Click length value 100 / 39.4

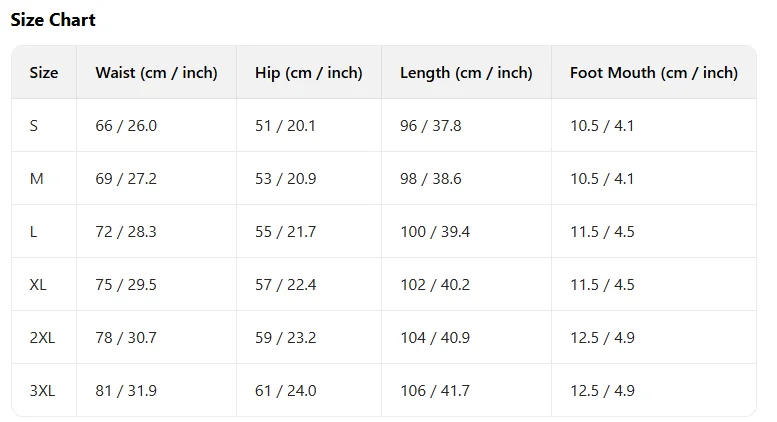point(435,232)
